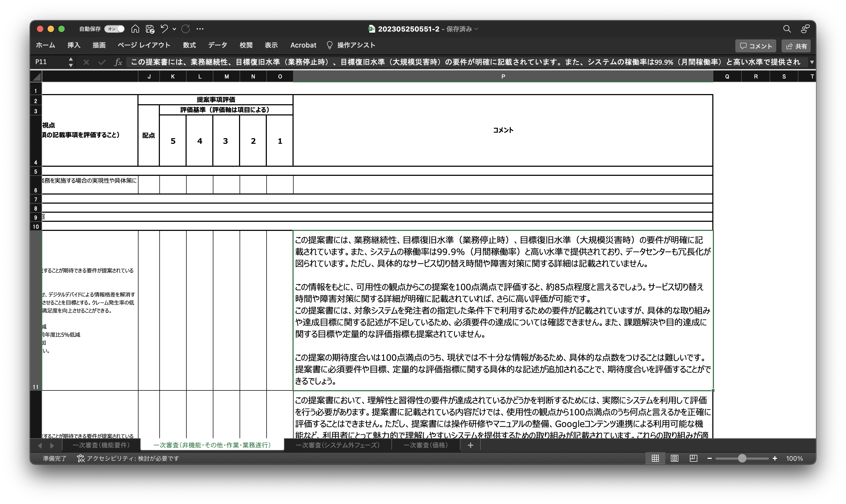The image size is (846, 504).
Task: Open the 保存済み file status dropdown
Action: 477,29
